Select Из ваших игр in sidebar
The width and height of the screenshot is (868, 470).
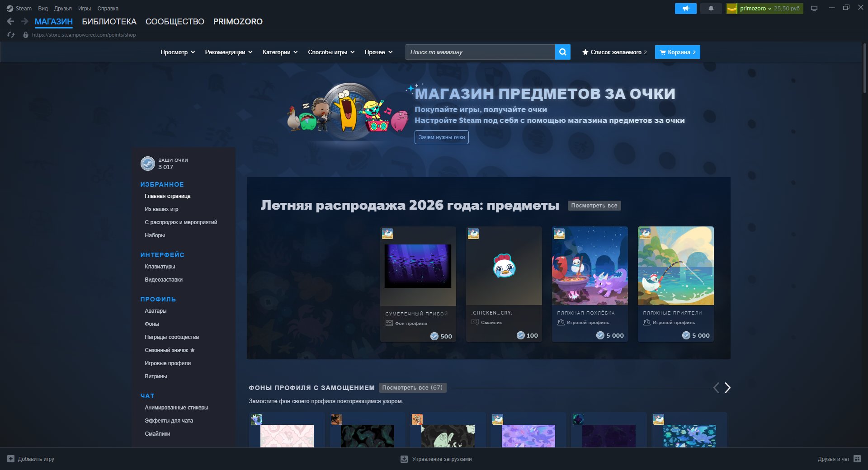(x=161, y=209)
